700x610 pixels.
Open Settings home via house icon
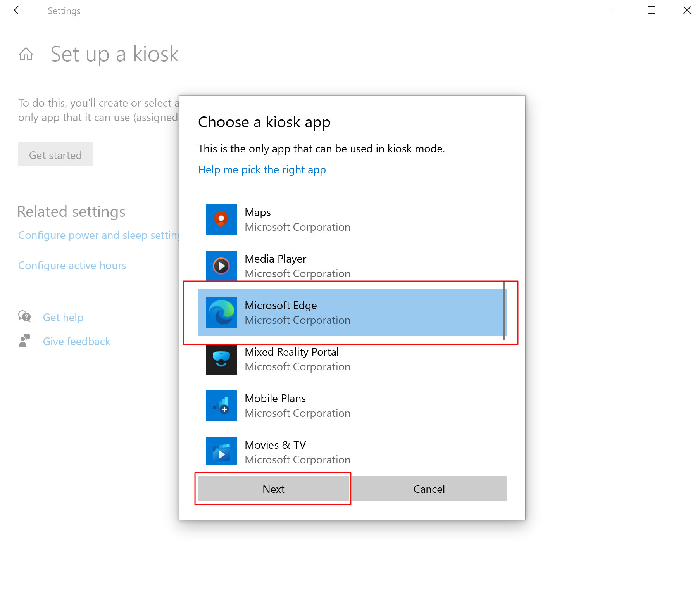click(26, 54)
